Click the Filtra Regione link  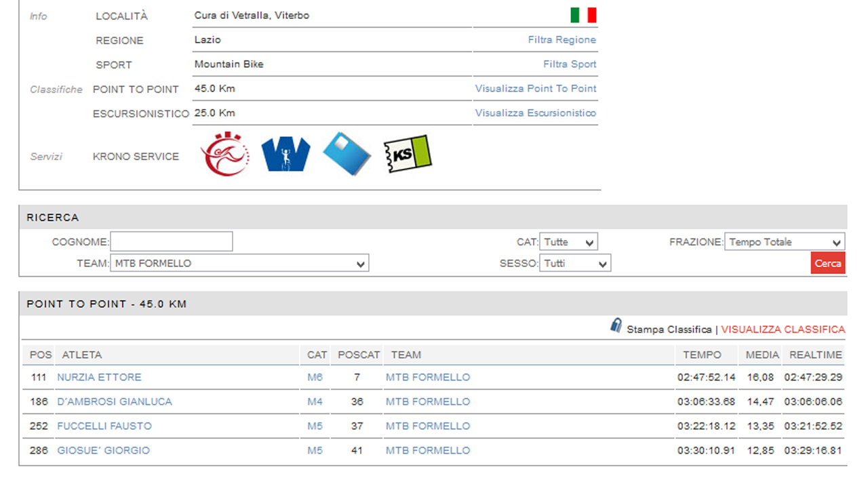[x=561, y=40]
